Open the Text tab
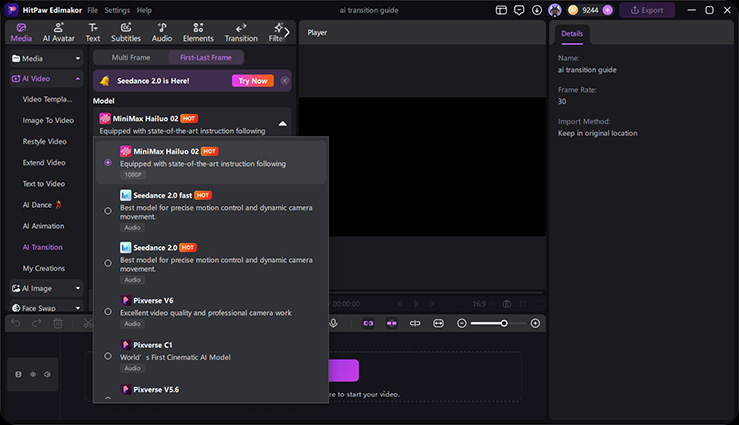The height and width of the screenshot is (425, 739). pos(93,33)
